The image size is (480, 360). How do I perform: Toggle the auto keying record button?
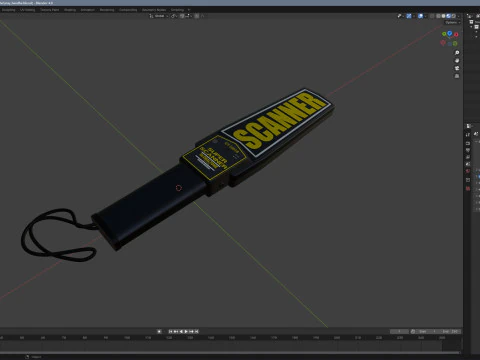click(x=159, y=331)
